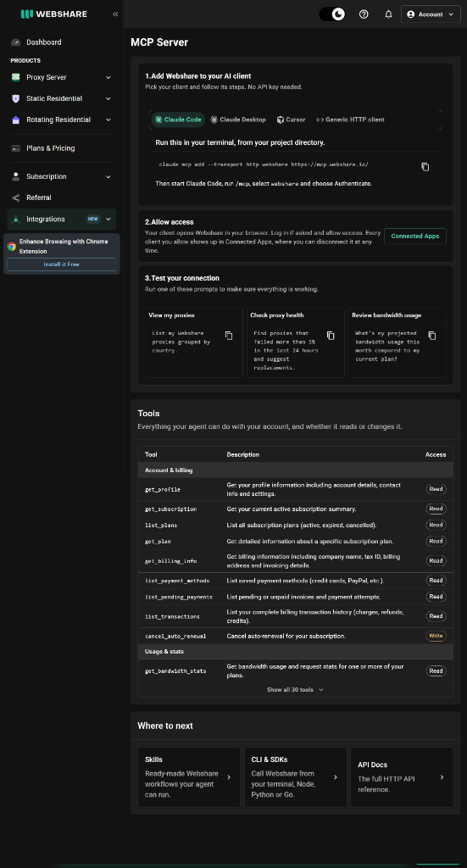Open the API Docs card
Image resolution: width=467 pixels, height=868 pixels.
402,777
